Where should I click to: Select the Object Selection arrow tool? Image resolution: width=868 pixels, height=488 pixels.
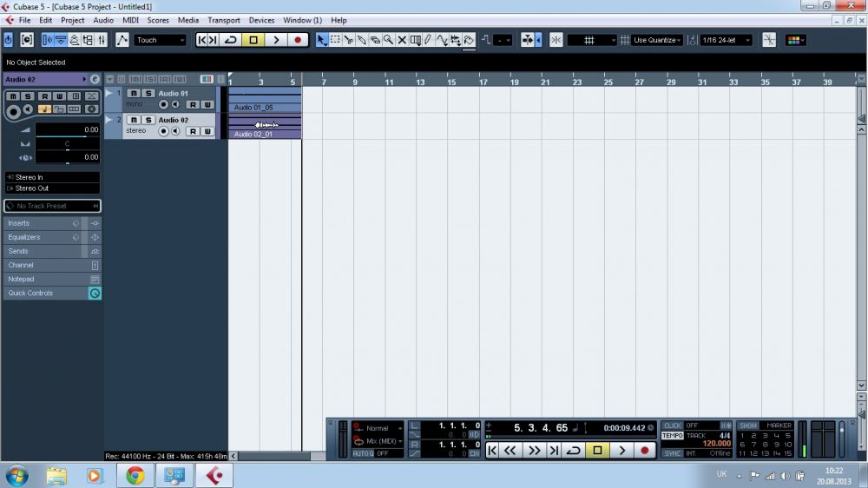coord(322,40)
